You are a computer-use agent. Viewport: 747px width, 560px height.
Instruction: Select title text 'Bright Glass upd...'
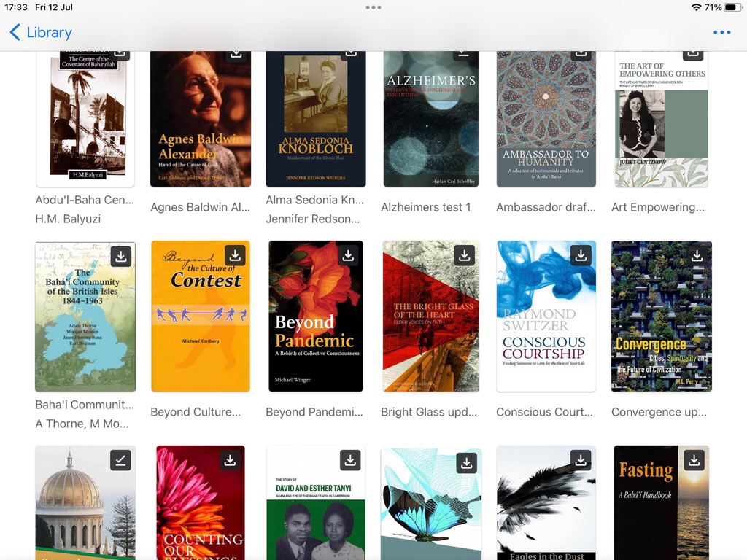(x=429, y=412)
